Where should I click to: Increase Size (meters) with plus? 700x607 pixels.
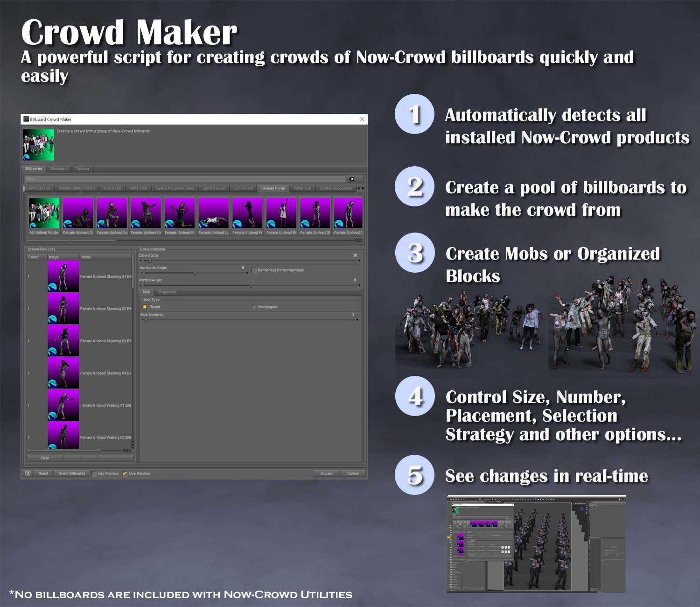(x=357, y=320)
